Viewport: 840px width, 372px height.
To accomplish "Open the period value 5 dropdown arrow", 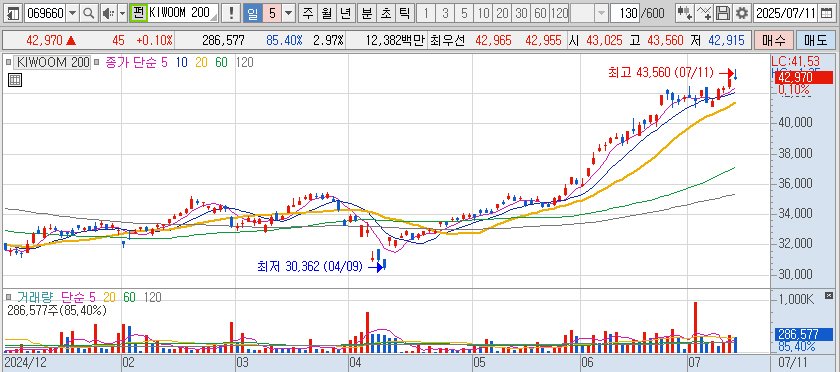I will 289,12.
